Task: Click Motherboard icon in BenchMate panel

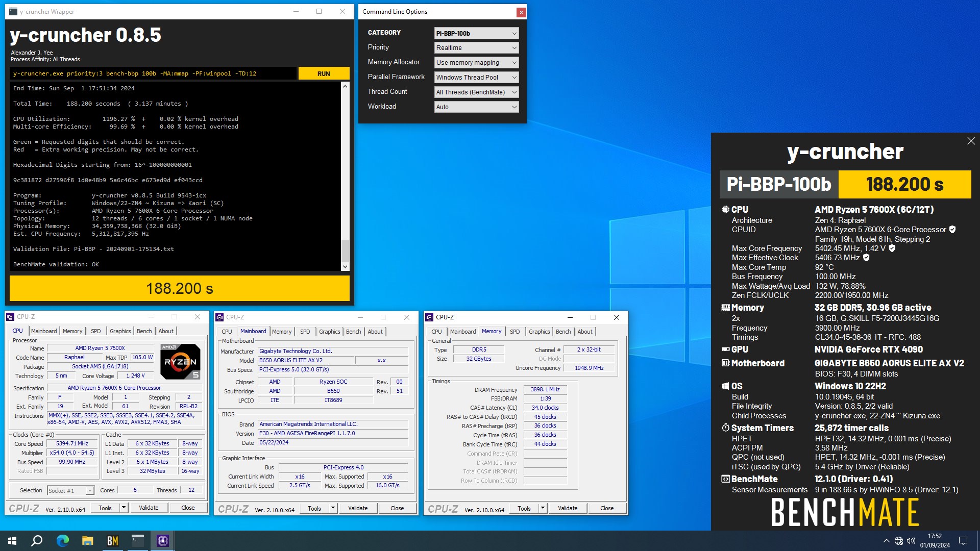Action: tap(725, 363)
